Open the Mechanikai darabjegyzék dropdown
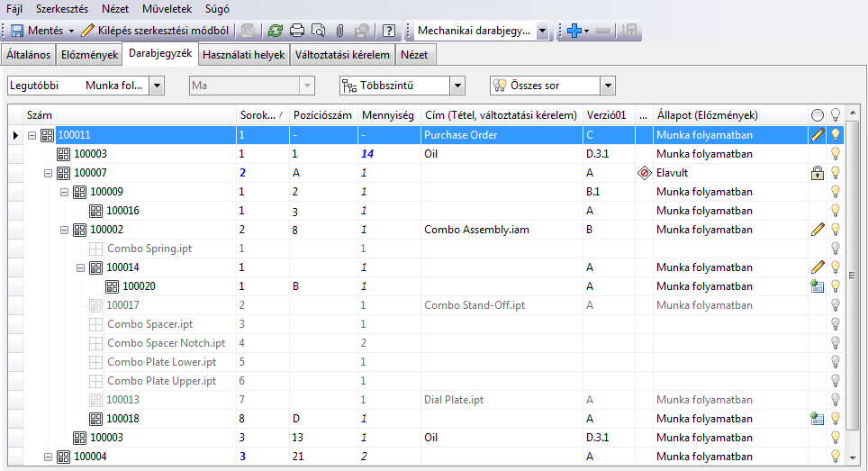Viewport: 868px width, 471px height. [x=542, y=31]
